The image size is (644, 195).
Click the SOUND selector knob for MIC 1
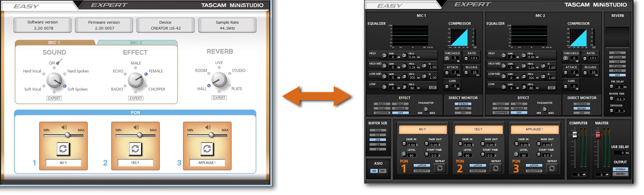click(x=54, y=80)
